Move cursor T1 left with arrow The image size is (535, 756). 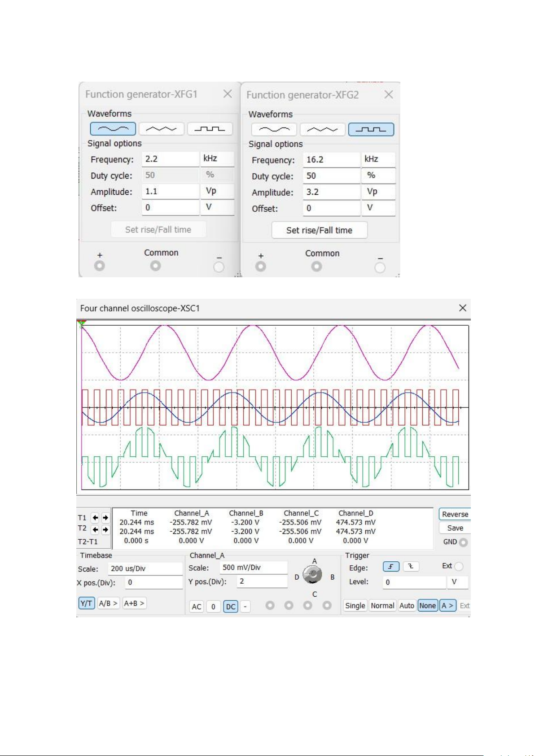pyautogui.click(x=95, y=517)
